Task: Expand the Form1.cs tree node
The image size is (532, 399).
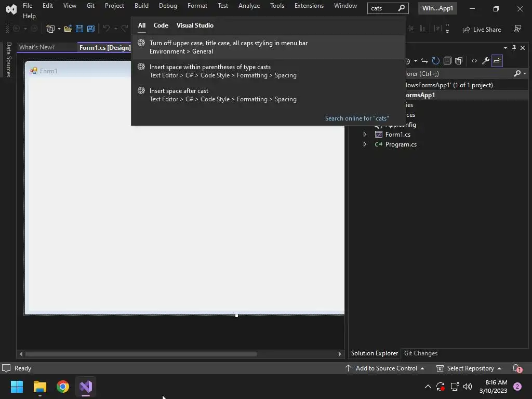Action: 365,135
